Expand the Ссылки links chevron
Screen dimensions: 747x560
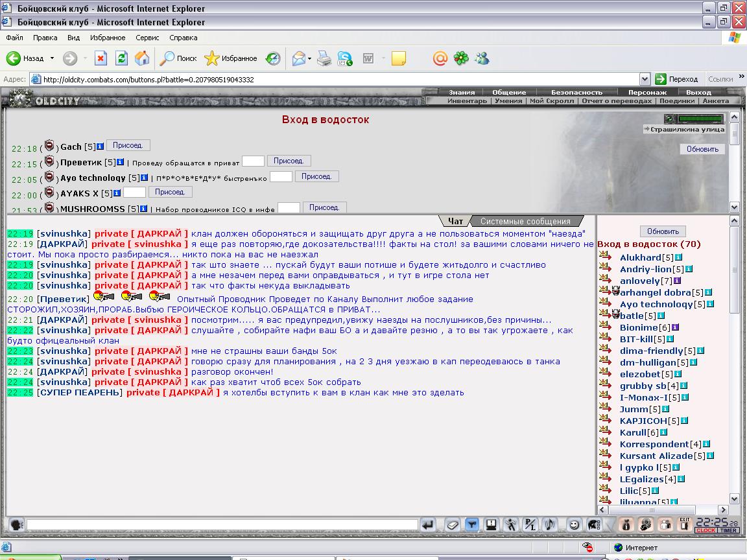click(x=741, y=76)
